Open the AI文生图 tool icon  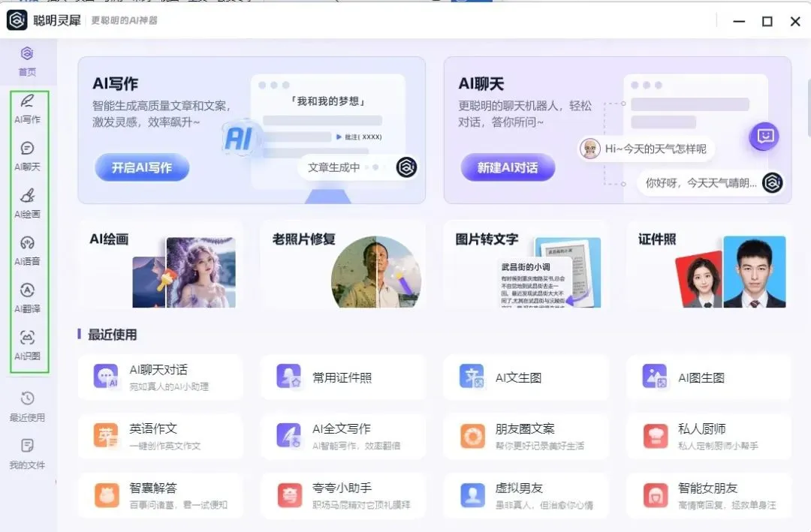click(472, 377)
